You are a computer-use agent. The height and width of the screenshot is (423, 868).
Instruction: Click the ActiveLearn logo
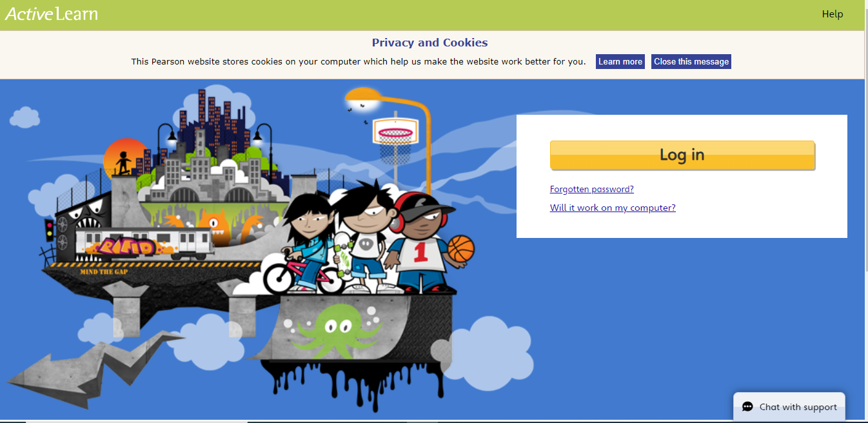[52, 14]
